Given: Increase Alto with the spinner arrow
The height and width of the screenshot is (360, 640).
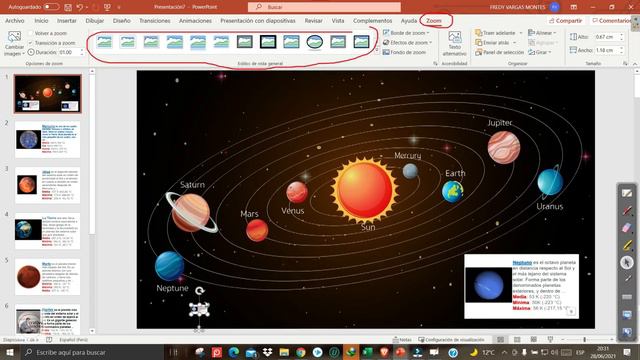Looking at the screenshot, I should 622,35.
